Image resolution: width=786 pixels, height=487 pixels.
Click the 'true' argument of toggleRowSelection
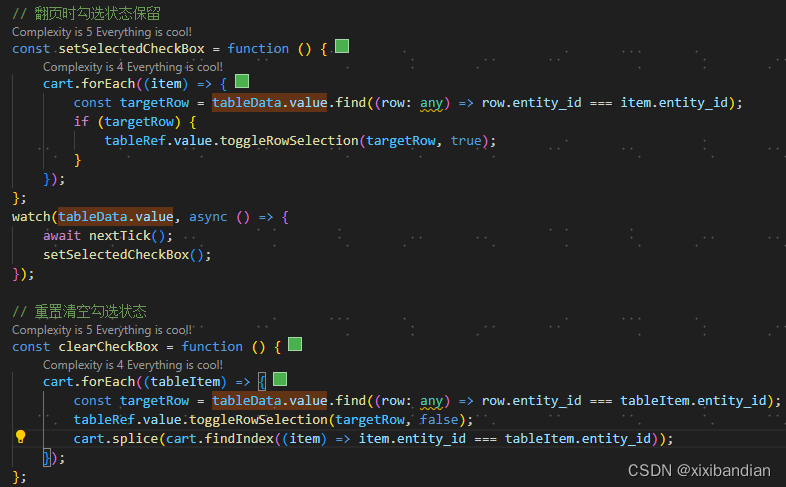pyautogui.click(x=466, y=141)
